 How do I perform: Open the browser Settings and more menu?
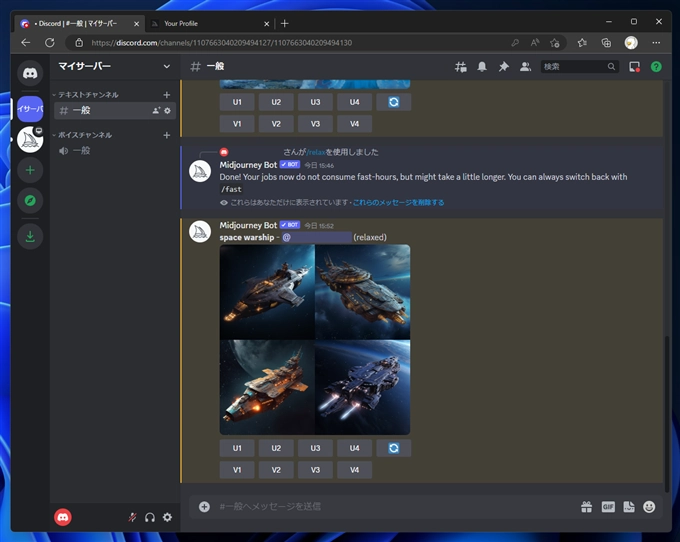coord(656,42)
